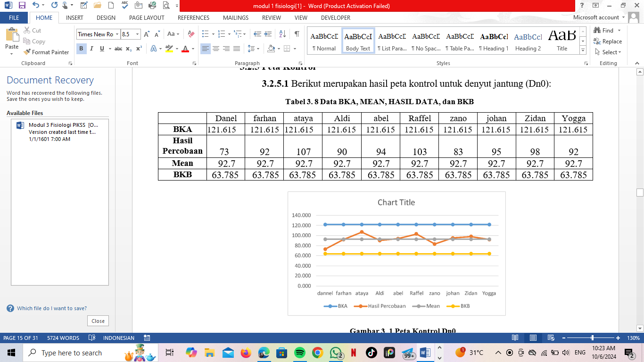Align the paragraph text to the right

[226, 49]
